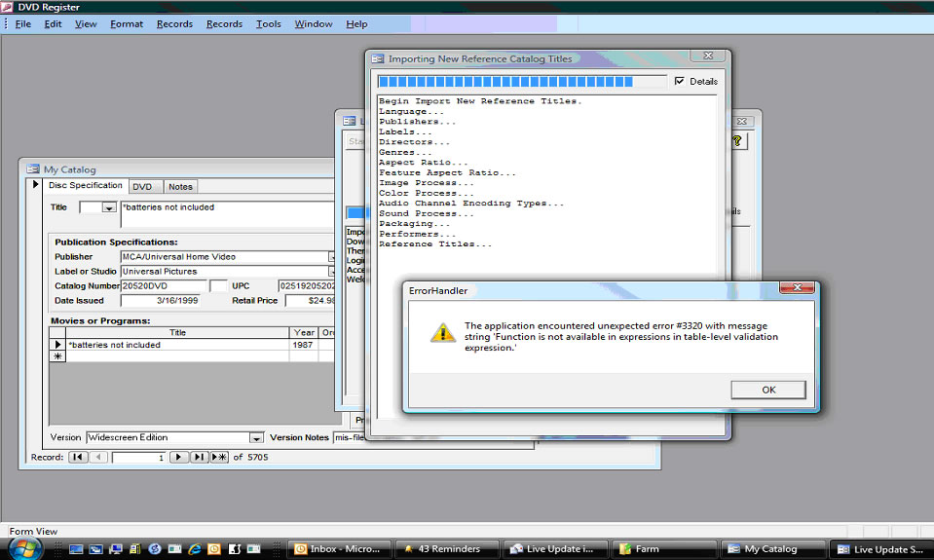Click the warning icon in error dialog
Viewport: 934px width, 560px height.
[x=443, y=333]
